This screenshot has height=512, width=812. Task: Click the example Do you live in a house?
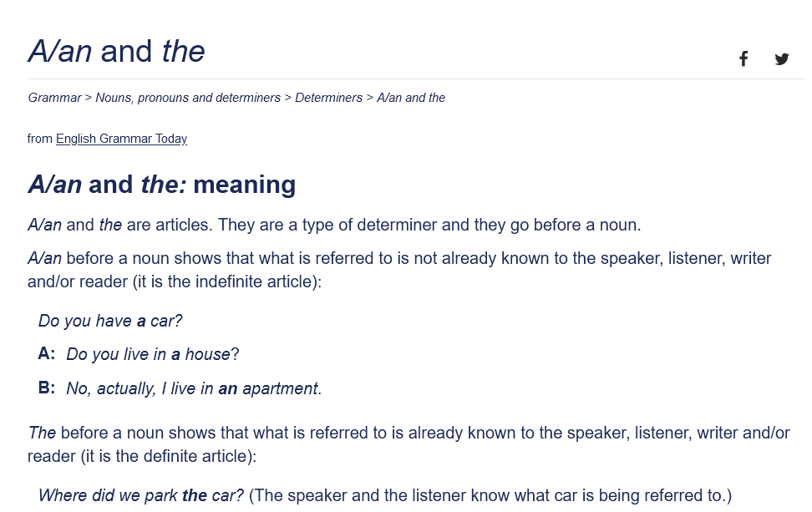[153, 354]
